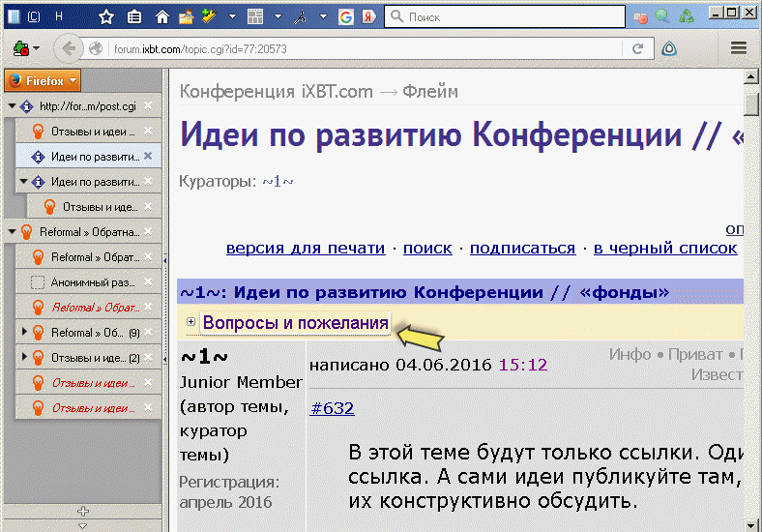Expand the 'Вопросы и пожелания' section

tap(191, 323)
